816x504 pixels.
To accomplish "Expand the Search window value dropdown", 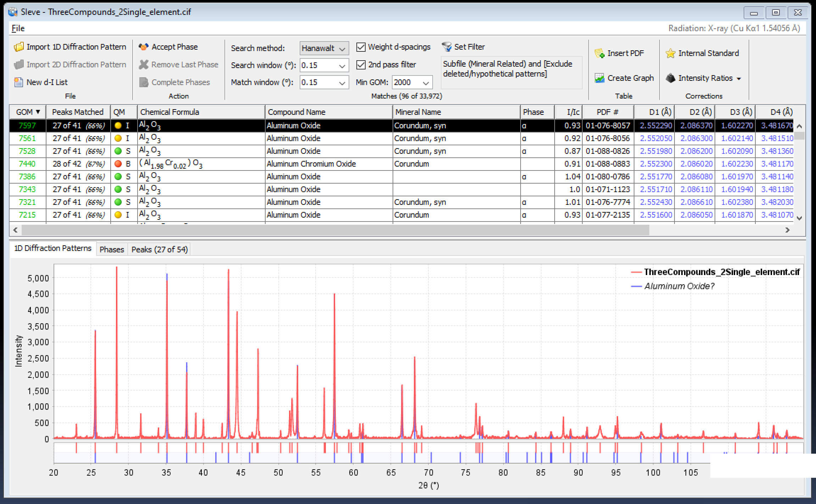I will (342, 66).
